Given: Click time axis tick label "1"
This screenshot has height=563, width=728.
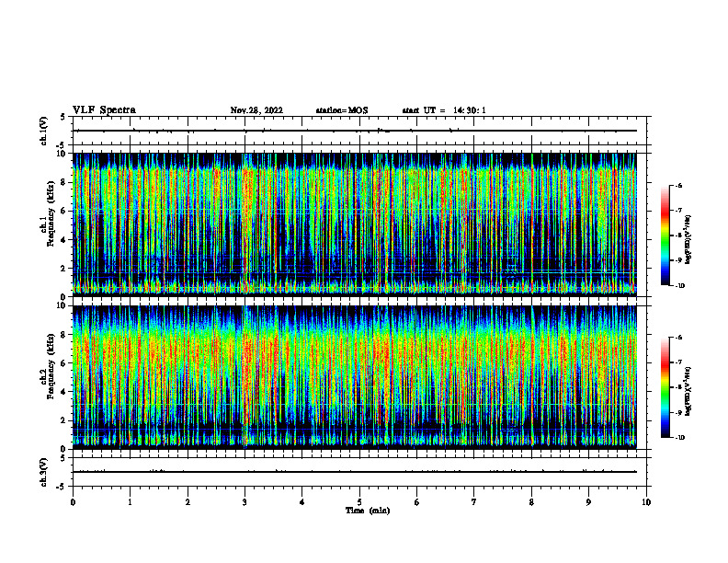Looking at the screenshot, I should 130,502.
